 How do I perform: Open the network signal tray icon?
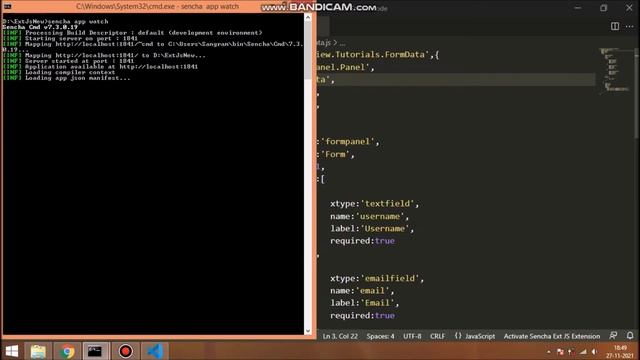coord(583,352)
